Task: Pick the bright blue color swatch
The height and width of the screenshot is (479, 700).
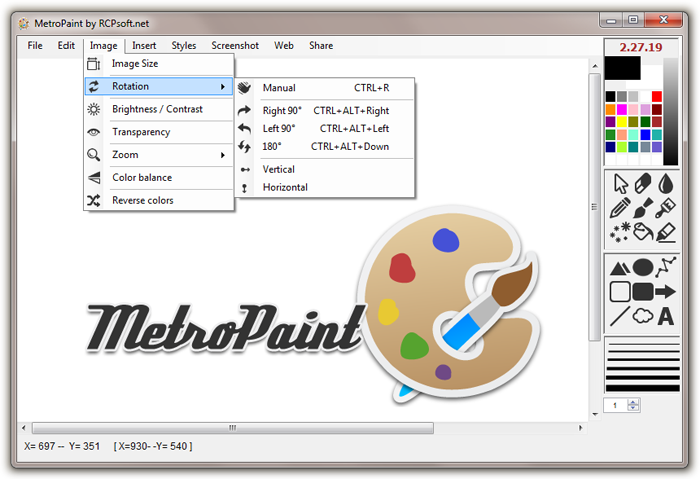Action: (x=645, y=134)
